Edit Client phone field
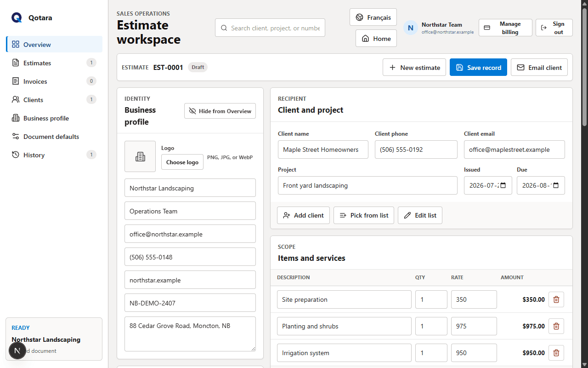This screenshot has width=588, height=368. (x=416, y=149)
